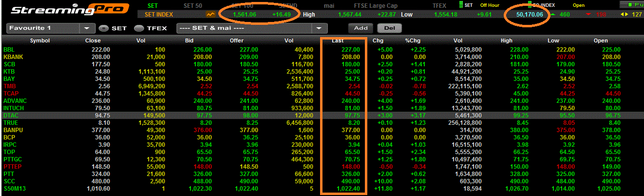Select the TMB symbol row
Image resolution: width=644 pixels, height=196 pixels.
tap(322, 86)
